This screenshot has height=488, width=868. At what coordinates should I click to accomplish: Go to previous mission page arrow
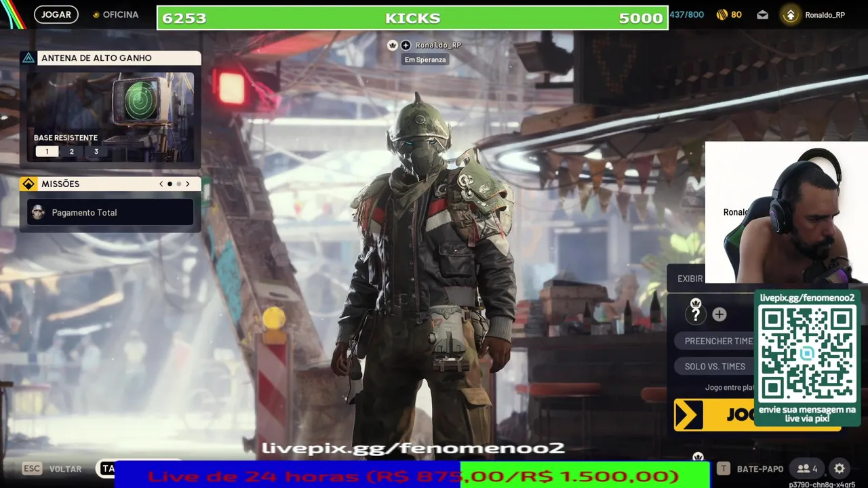click(161, 184)
